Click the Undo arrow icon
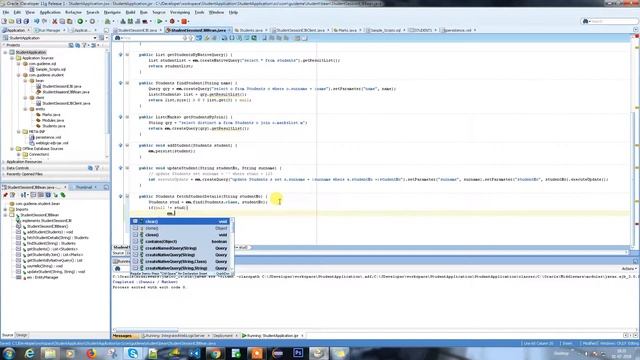Image resolution: width=640 pixels, height=360 pixels. pos(36,21)
